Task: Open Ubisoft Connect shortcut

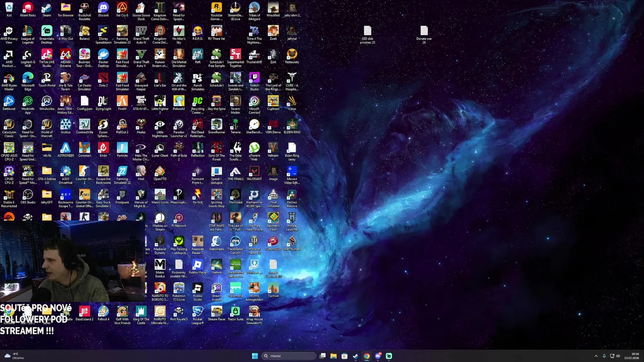Action: (x=254, y=105)
